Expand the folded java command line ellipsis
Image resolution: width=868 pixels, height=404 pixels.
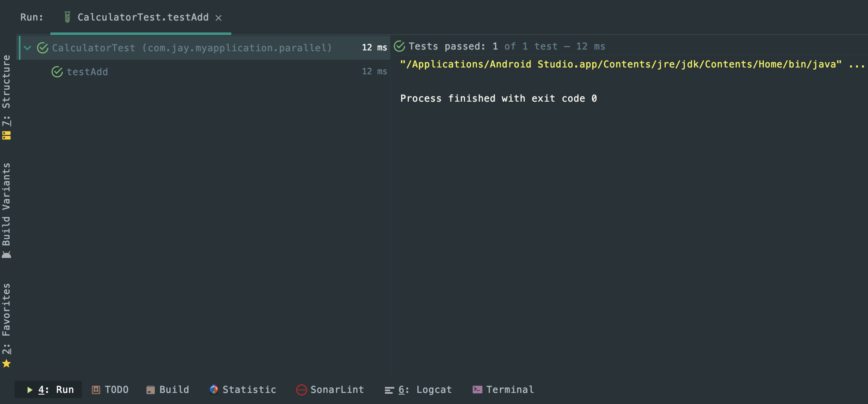[x=857, y=64]
